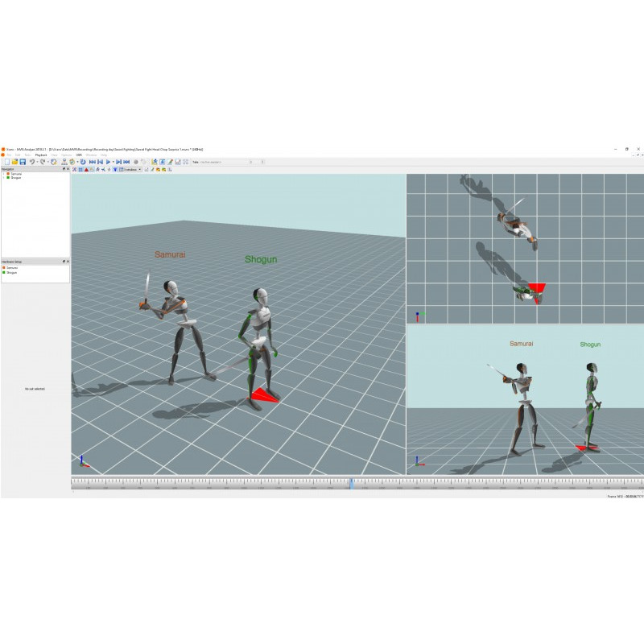
Task: Open a recording with the folder icon
Action: (x=14, y=162)
